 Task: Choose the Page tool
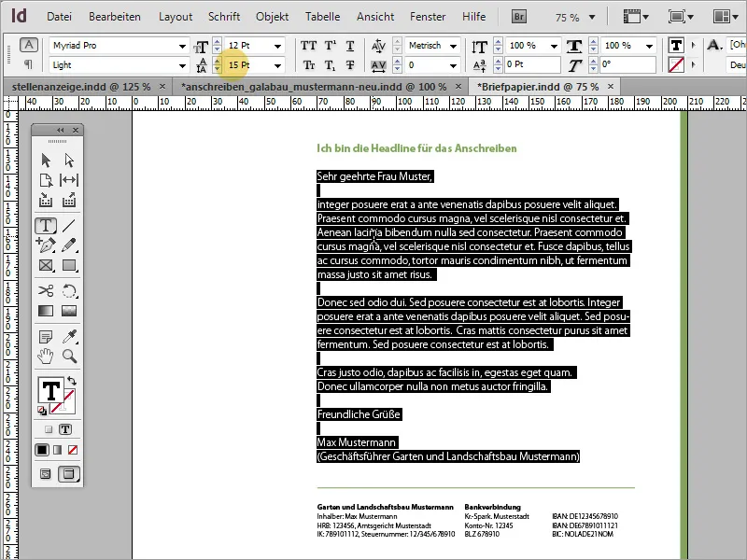coord(46,180)
